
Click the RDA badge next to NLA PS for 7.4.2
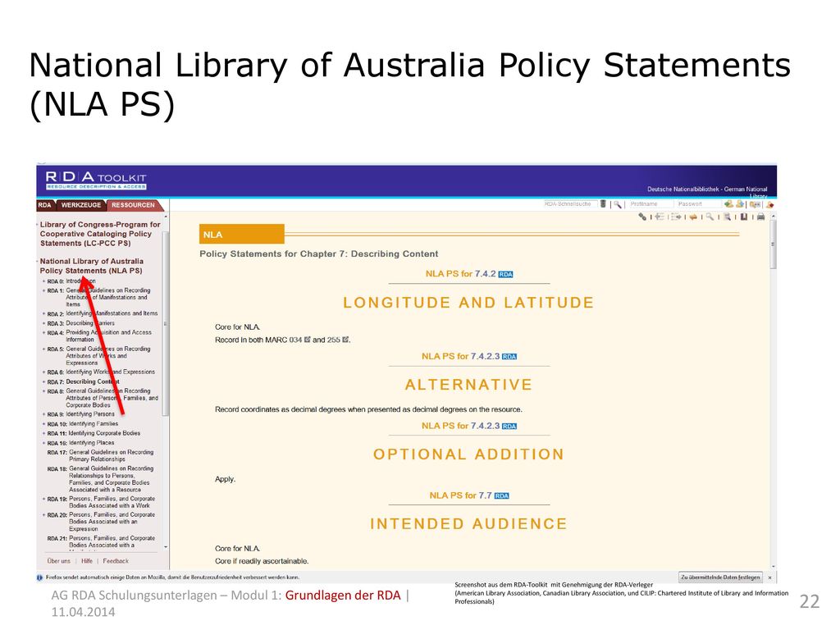click(x=505, y=274)
